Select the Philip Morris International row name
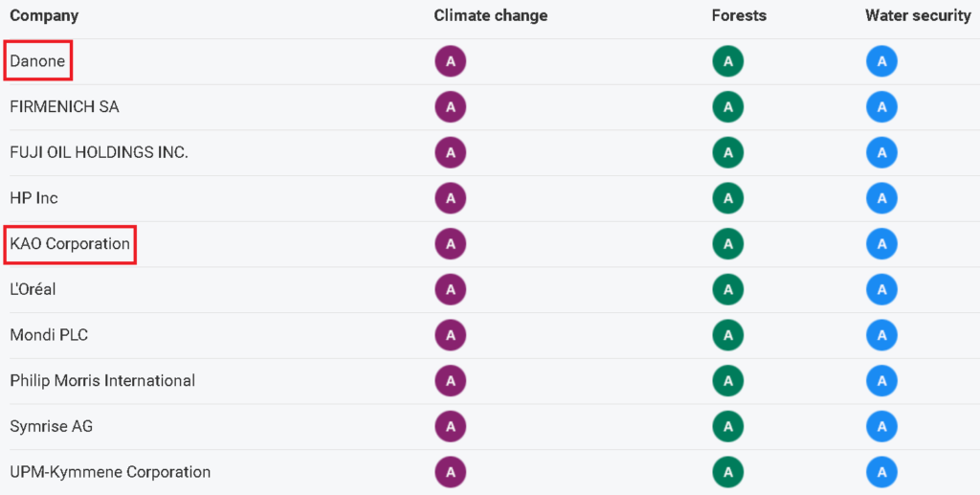980x495 pixels. tap(102, 381)
